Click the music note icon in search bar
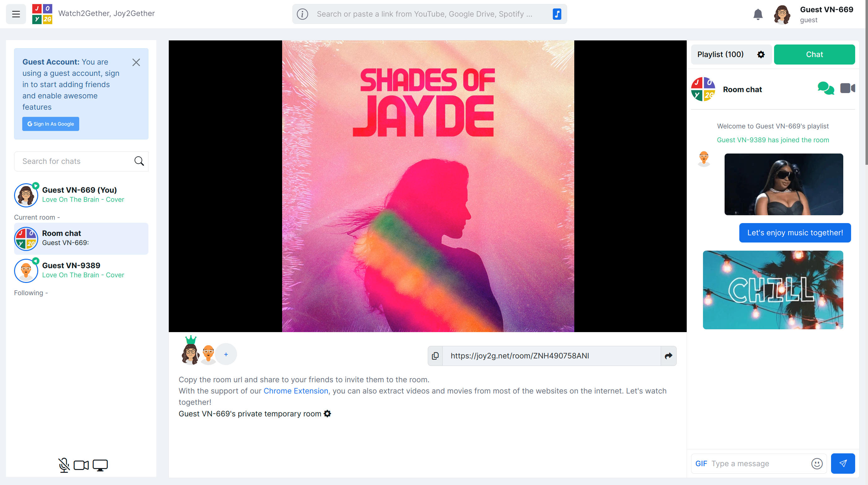 point(557,14)
